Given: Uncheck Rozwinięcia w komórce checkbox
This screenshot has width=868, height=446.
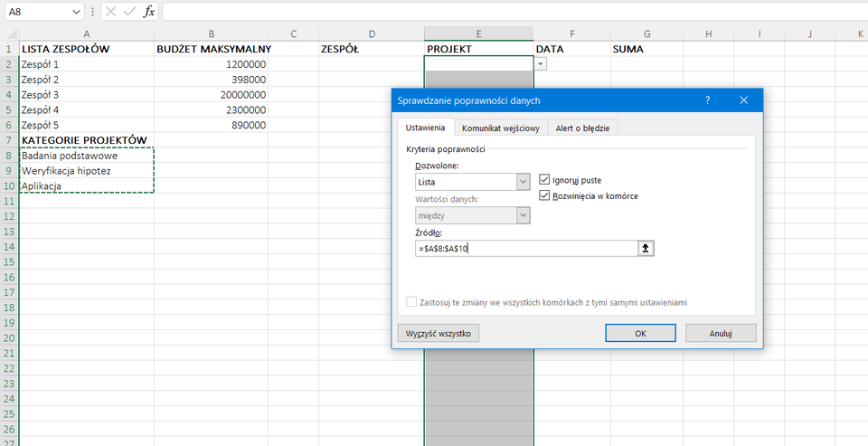Looking at the screenshot, I should 544,195.
